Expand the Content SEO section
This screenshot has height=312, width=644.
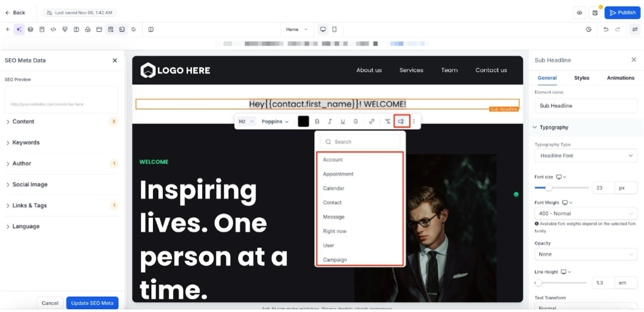(23, 121)
